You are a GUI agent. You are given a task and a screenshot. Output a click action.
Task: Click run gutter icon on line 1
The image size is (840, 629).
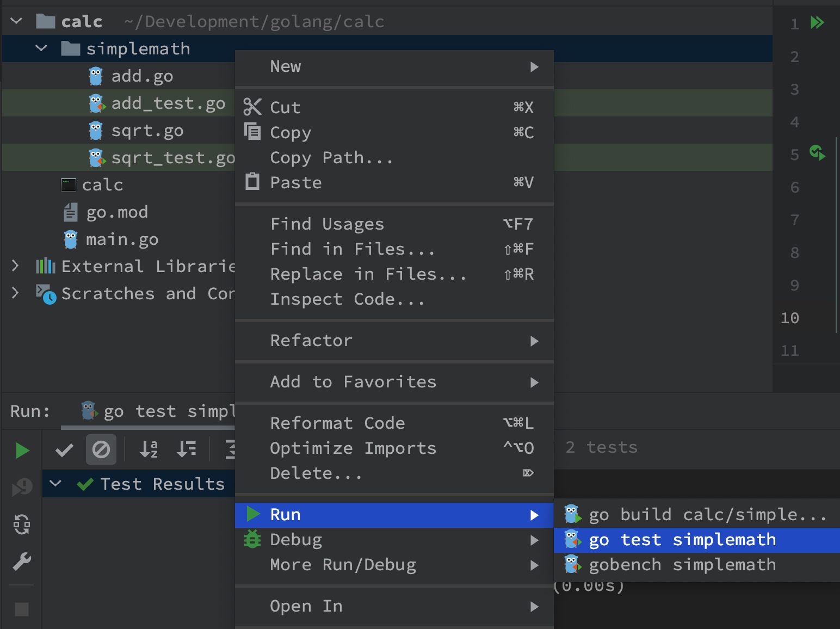tap(817, 22)
